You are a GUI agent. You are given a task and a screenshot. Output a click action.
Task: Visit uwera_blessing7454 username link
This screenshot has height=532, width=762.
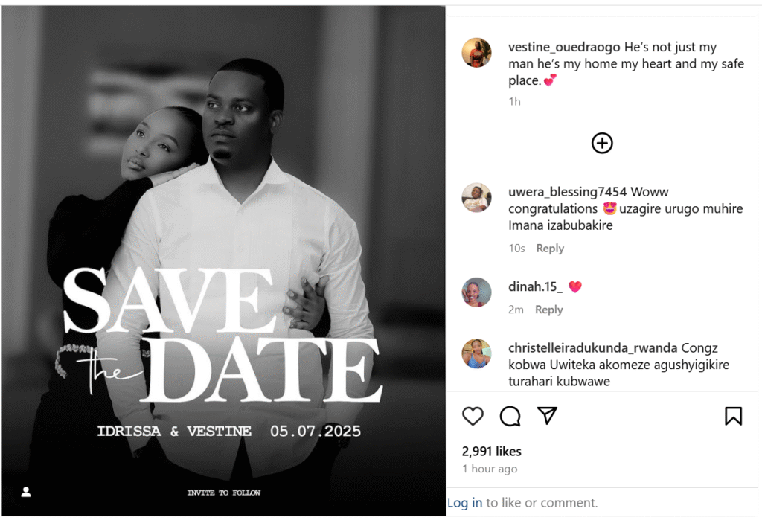click(x=567, y=192)
